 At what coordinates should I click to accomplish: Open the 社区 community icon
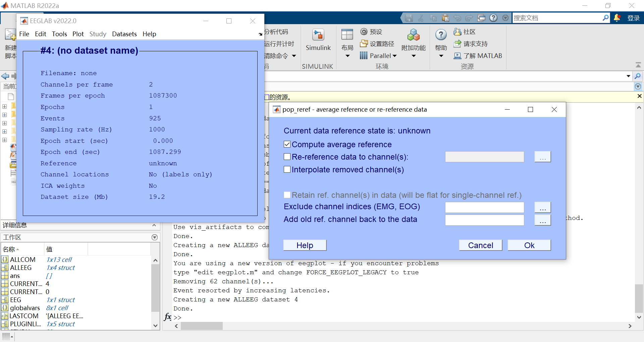[458, 32]
